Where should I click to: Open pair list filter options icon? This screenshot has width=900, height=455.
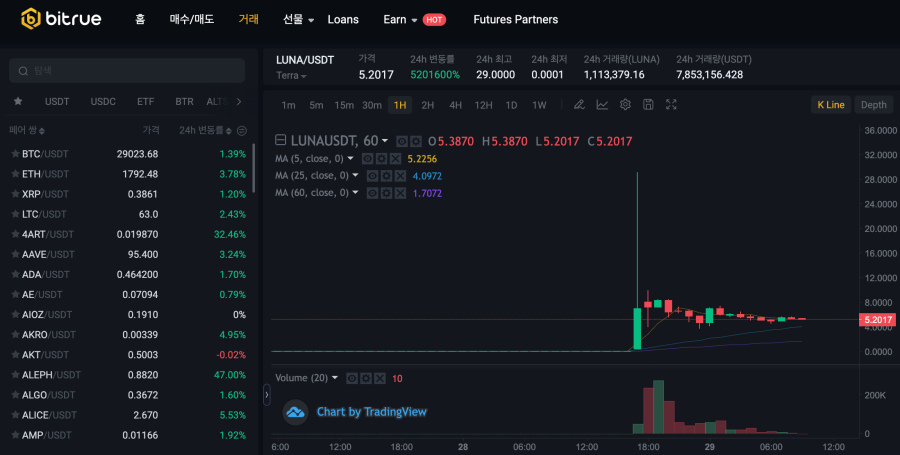coord(242,131)
